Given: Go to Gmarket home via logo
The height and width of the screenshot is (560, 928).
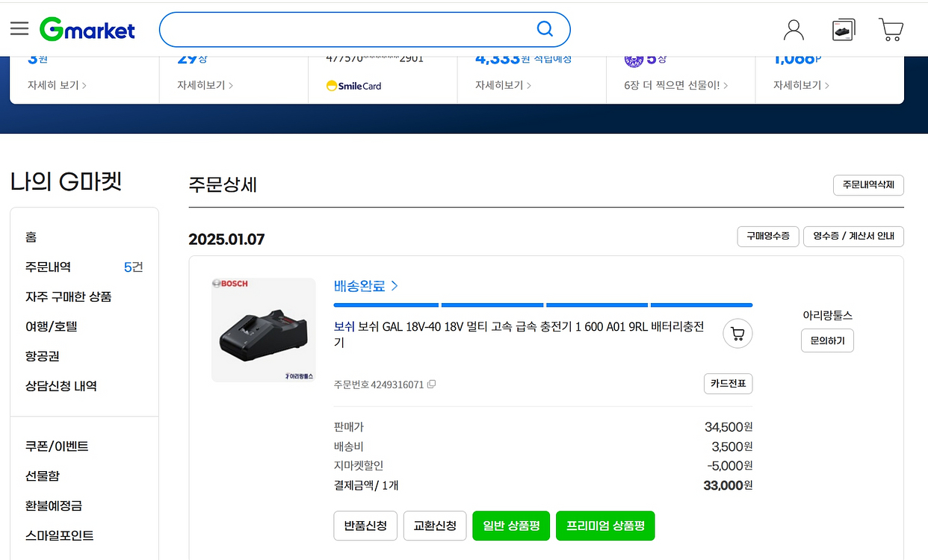Looking at the screenshot, I should coord(87,30).
